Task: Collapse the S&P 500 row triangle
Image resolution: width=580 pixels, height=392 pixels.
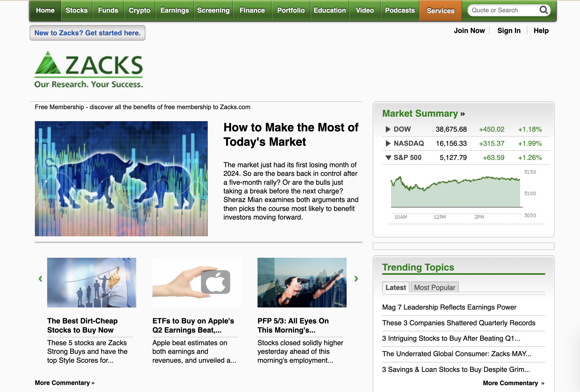Action: click(x=388, y=158)
